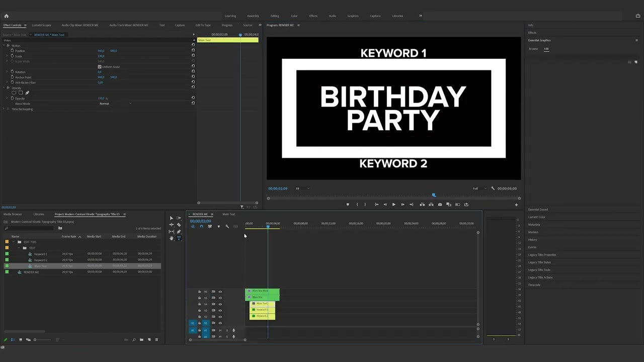Open the timeline display settings wrench icon
The width and height of the screenshot is (644, 362).
[x=227, y=226]
